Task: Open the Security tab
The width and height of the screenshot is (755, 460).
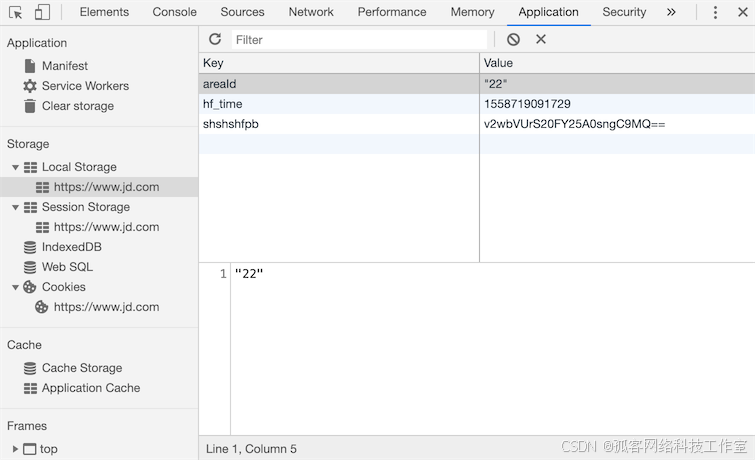Action: coord(624,12)
